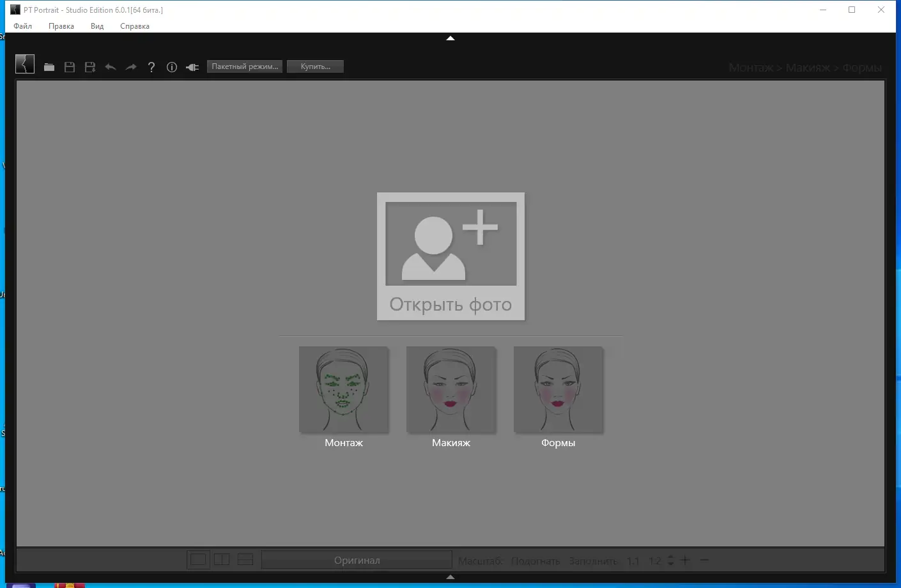
Task: Set zoom to 1:2
Action: tap(655, 561)
